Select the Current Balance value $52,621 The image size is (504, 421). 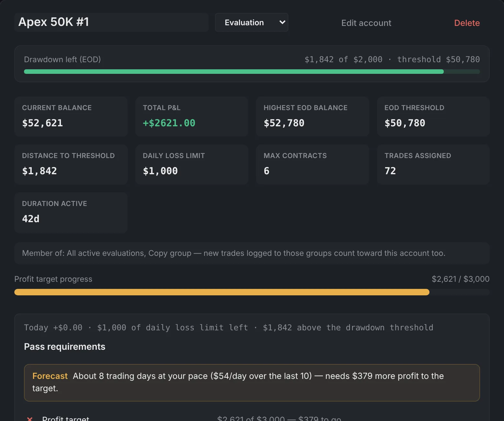click(42, 123)
